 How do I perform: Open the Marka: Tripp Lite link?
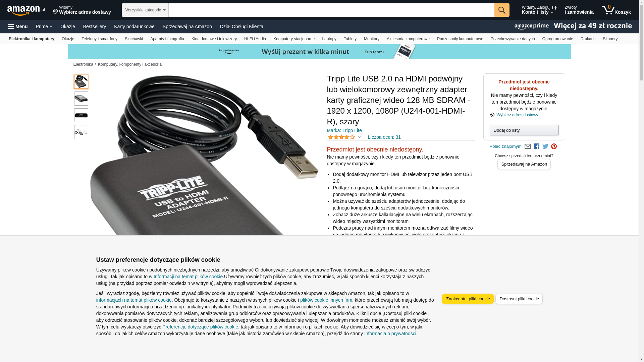tap(344, 130)
